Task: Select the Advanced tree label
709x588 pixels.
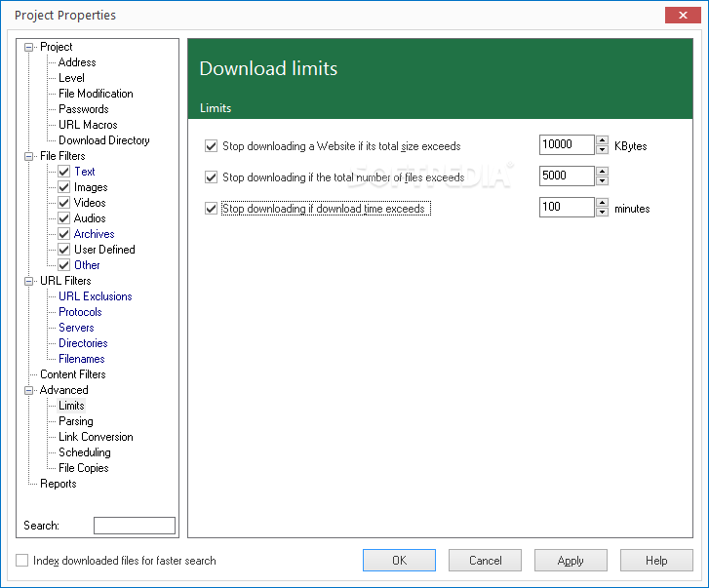Action: 63,390
